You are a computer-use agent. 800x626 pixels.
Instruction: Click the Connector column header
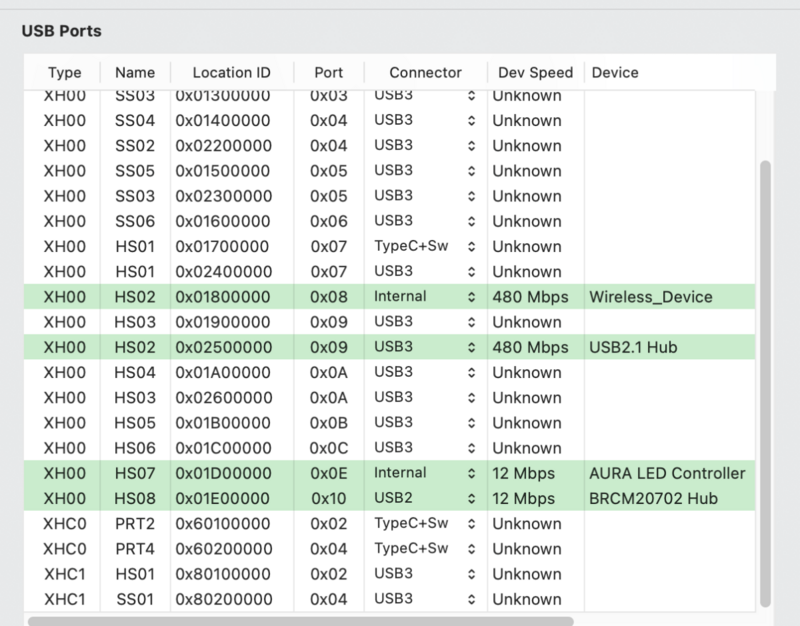[425, 72]
